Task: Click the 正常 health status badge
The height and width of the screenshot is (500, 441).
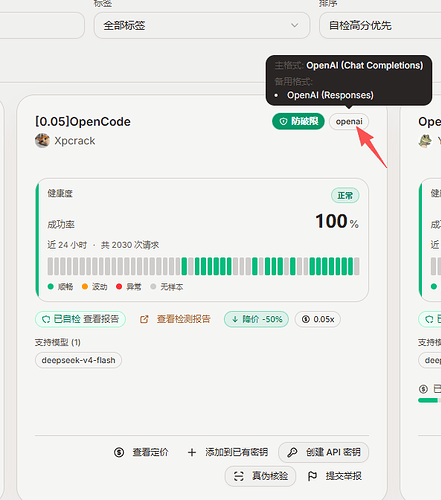Action: tap(345, 195)
